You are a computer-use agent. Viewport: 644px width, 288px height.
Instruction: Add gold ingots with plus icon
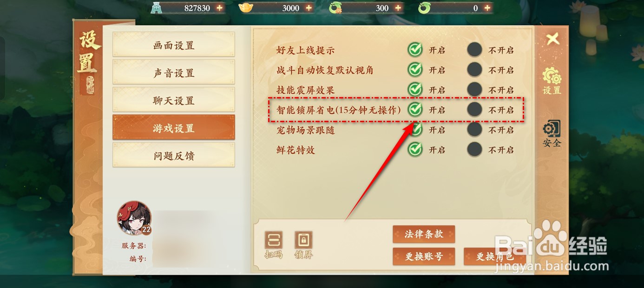click(x=309, y=8)
